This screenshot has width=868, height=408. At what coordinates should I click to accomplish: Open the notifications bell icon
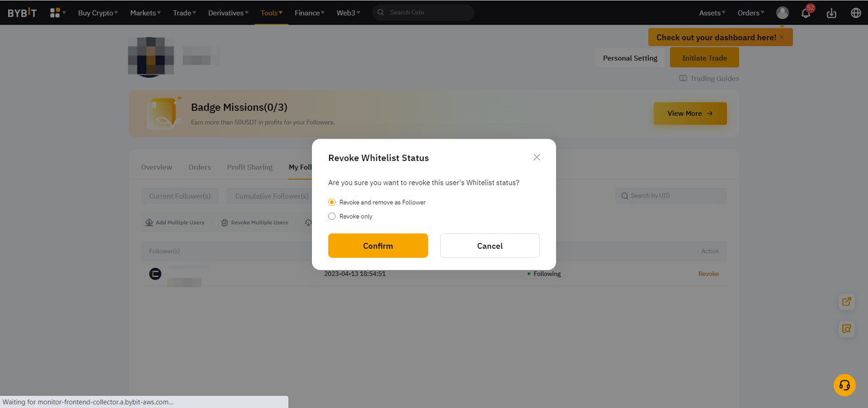[806, 12]
